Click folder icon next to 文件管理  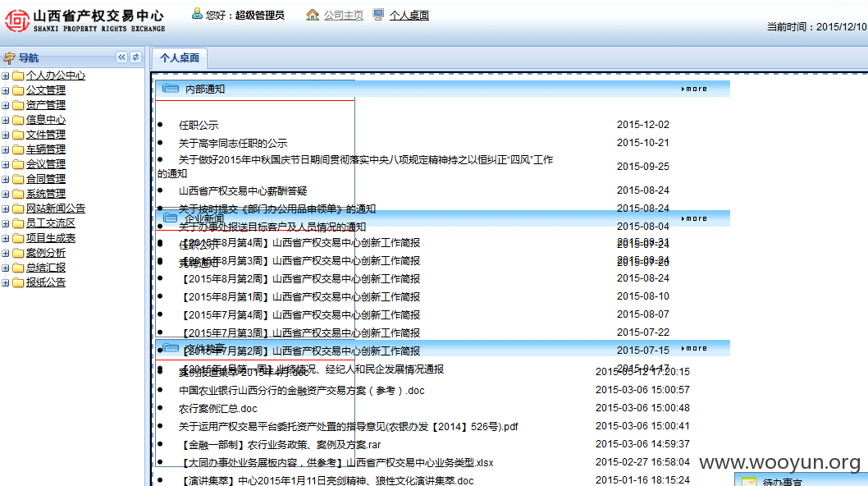[x=18, y=135]
